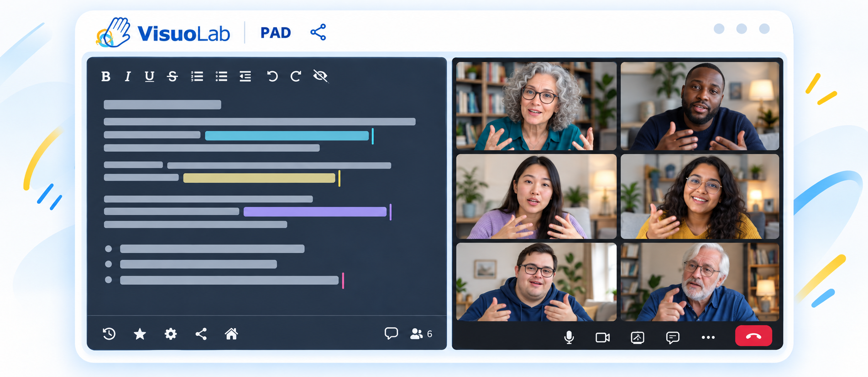Viewport: 868px width, 377px height.
Task: Open the pad settings gear
Action: pos(171,334)
